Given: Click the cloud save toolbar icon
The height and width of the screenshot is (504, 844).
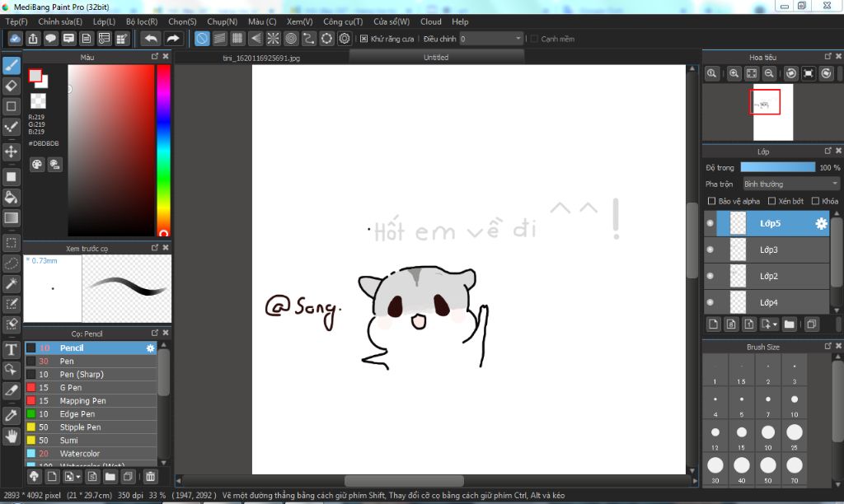Looking at the screenshot, I should click(15, 39).
